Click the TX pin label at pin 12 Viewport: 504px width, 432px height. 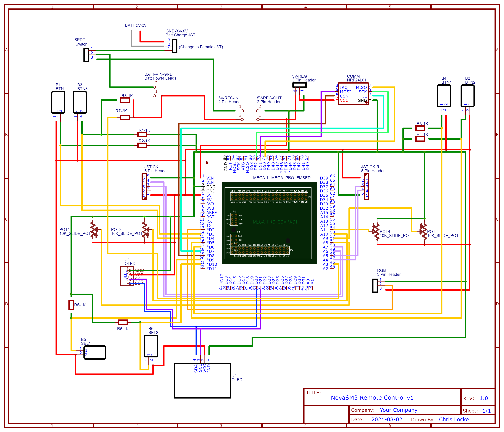tap(209, 226)
